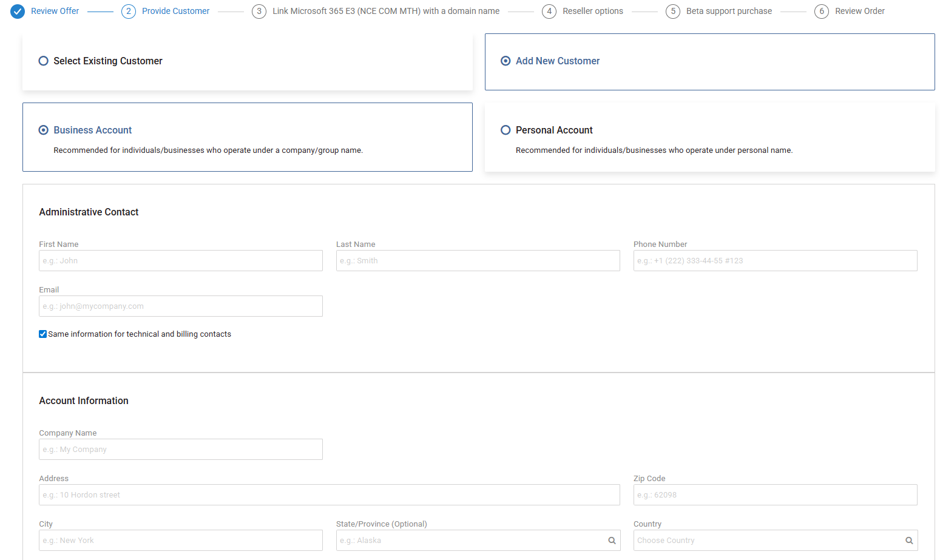Viewport: 940px width, 560px height.
Task: Click into the Company Name field
Action: [x=181, y=450]
